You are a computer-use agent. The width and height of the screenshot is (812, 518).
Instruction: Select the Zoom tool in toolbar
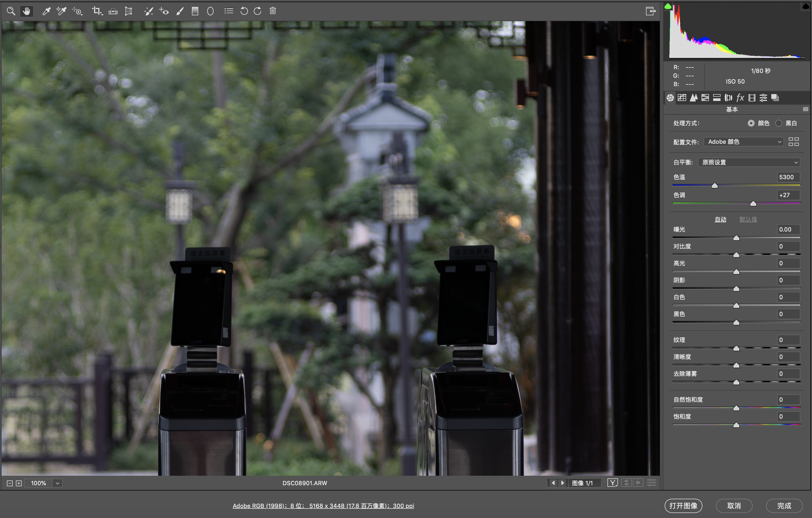tap(11, 11)
